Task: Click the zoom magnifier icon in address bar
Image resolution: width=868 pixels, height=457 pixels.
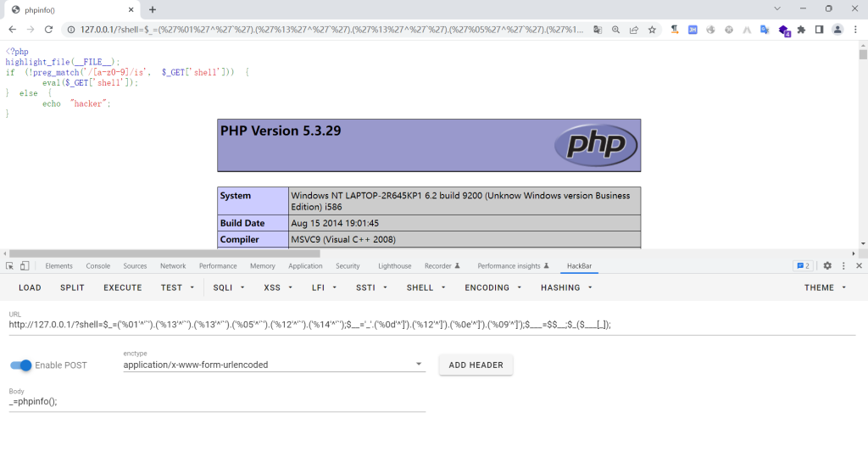Action: point(615,29)
